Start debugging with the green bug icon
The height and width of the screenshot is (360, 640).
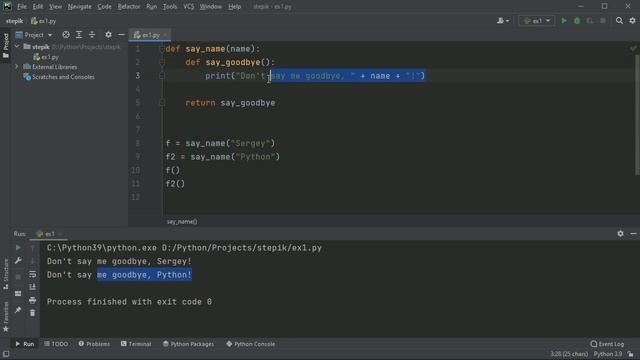[577, 20]
